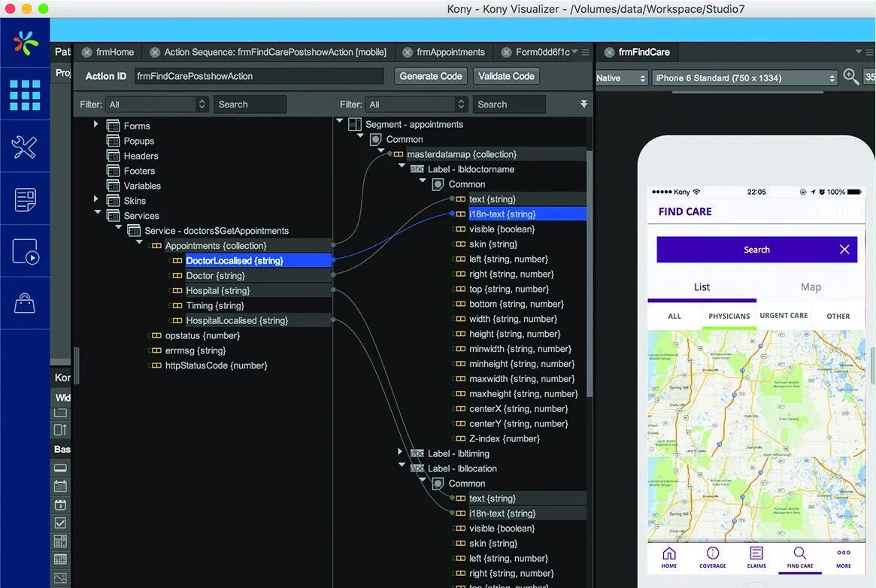Open the marketplace bag icon in sidebar
This screenshot has width=876, height=588.
(25, 303)
